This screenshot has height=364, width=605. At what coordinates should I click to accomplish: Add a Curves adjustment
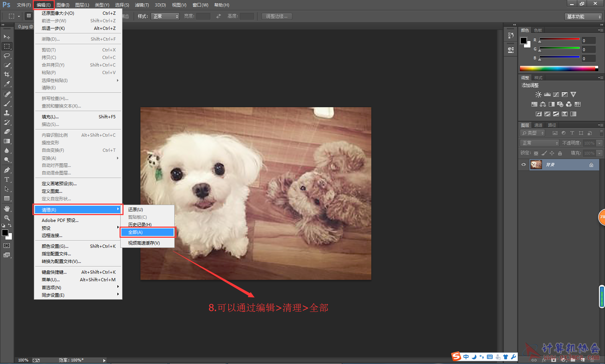[x=556, y=95]
